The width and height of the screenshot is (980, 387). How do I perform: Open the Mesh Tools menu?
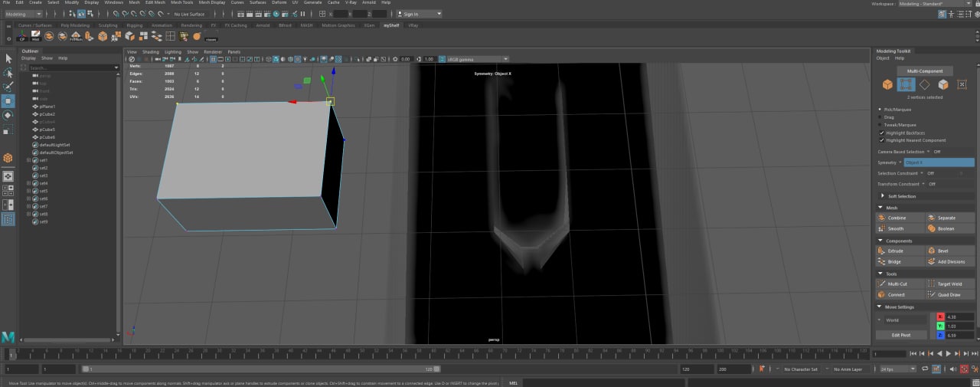pos(182,2)
